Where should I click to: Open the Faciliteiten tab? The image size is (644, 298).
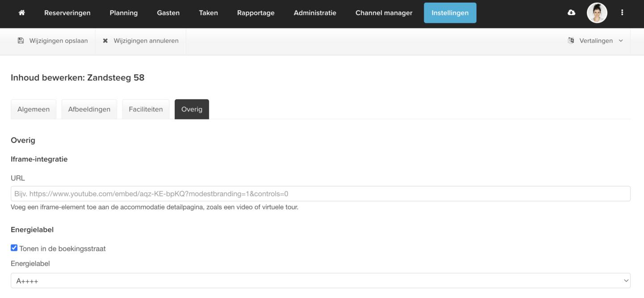click(146, 109)
